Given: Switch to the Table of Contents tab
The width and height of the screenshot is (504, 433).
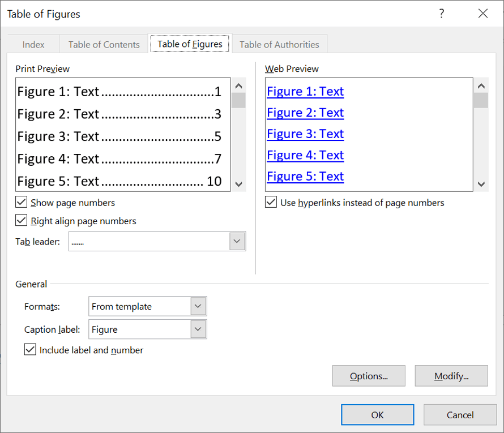Looking at the screenshot, I should coord(104,44).
